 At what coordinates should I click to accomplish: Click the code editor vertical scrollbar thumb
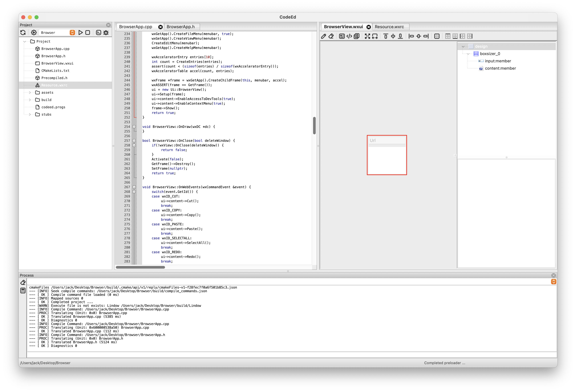(x=314, y=125)
